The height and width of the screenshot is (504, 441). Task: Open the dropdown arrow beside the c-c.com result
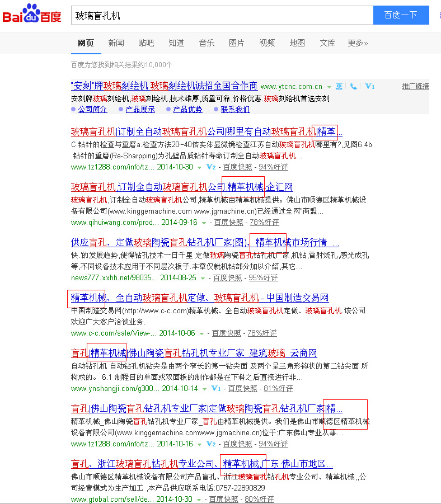coord(201,333)
